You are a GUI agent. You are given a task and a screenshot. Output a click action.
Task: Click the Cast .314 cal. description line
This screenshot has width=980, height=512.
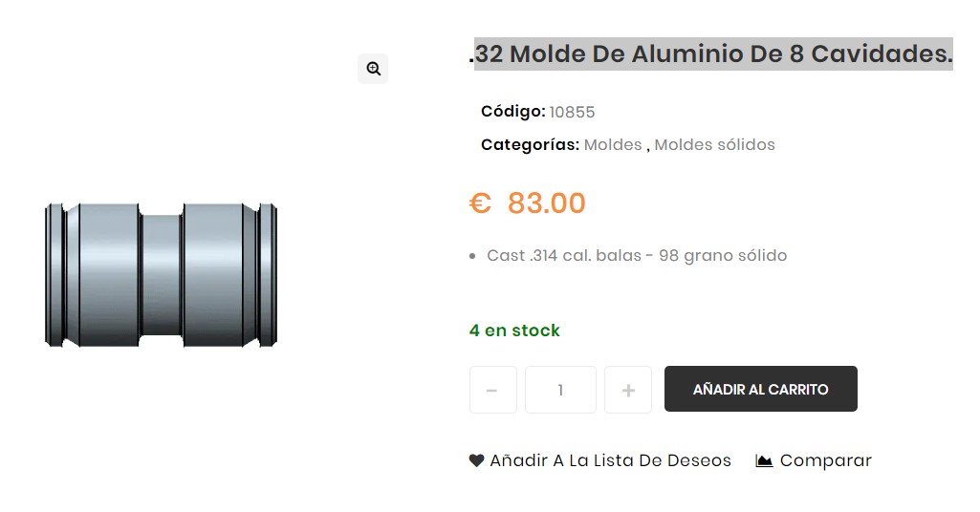(636, 256)
